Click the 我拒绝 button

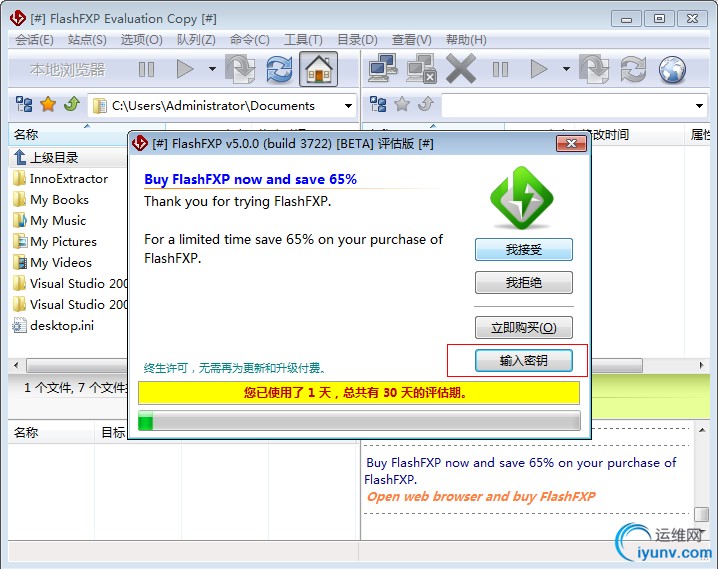[x=523, y=282]
